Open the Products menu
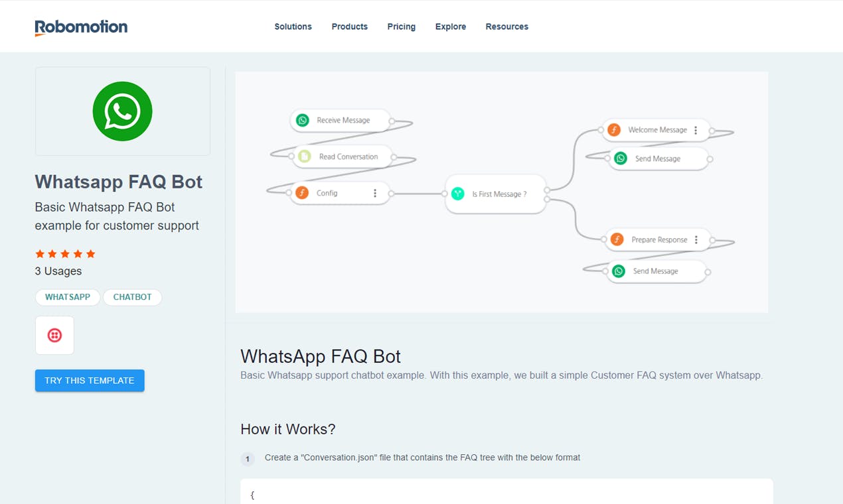 (x=349, y=27)
